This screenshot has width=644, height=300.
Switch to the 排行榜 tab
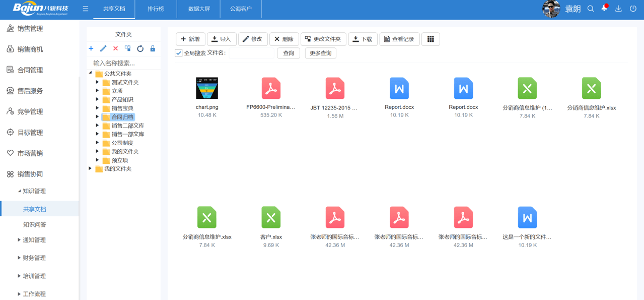point(156,9)
